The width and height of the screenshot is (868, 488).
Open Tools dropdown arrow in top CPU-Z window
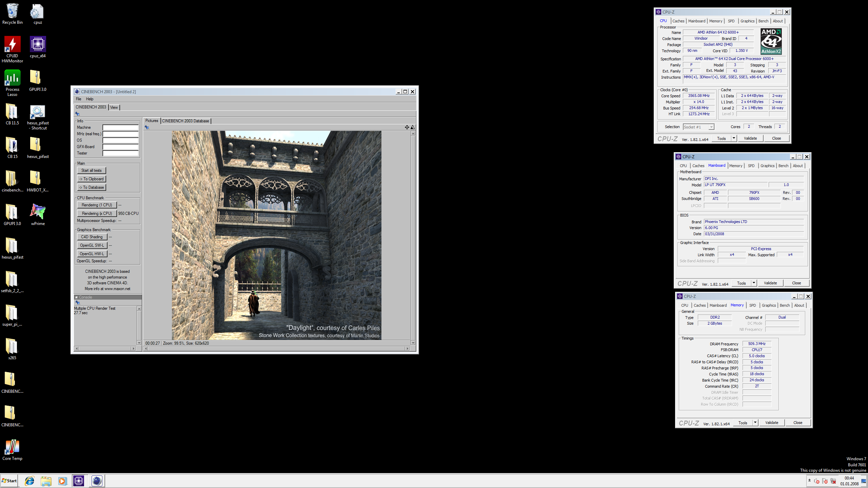(x=734, y=138)
